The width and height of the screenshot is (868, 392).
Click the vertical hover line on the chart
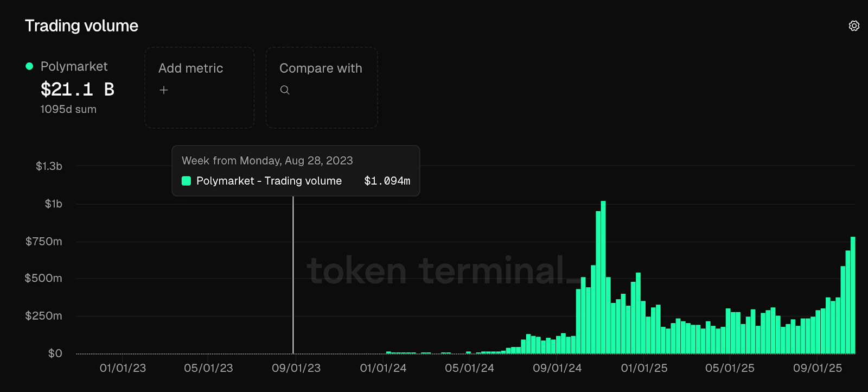point(293,271)
